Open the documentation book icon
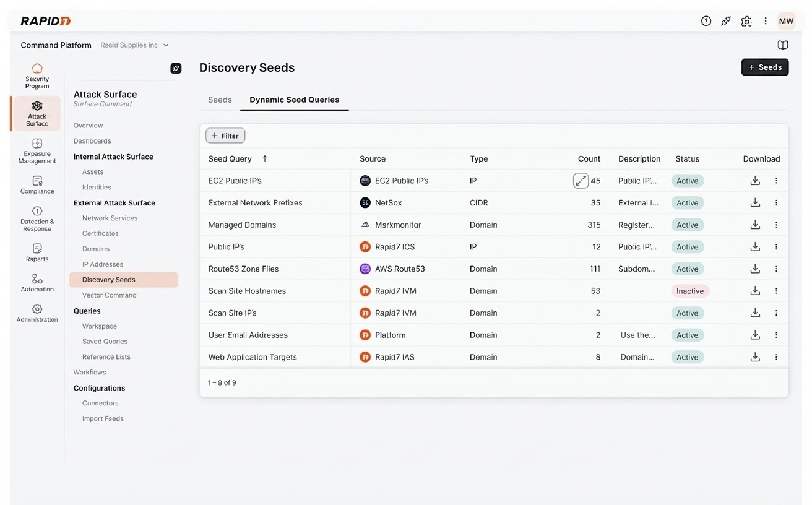Viewport: 812px width, 505px height. pos(783,45)
